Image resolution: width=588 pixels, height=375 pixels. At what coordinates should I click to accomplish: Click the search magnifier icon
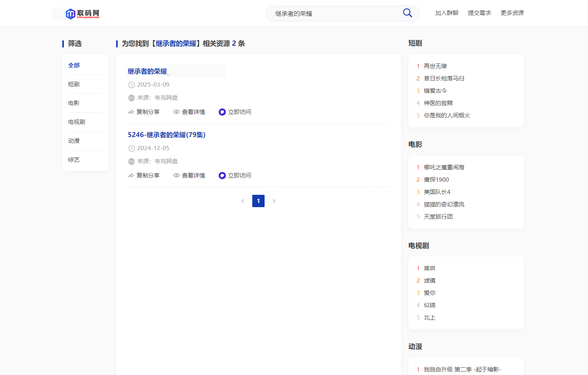(407, 13)
